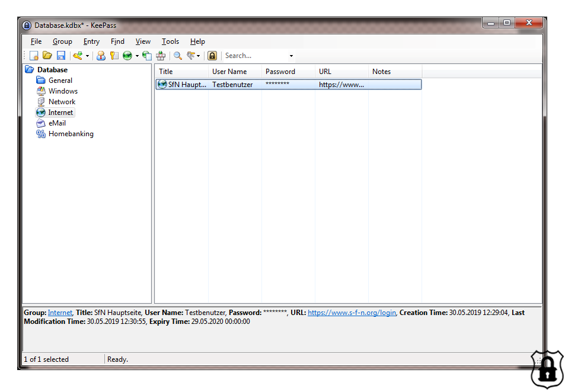
Task: Follow the Internet group link in details pane
Action: (60, 313)
